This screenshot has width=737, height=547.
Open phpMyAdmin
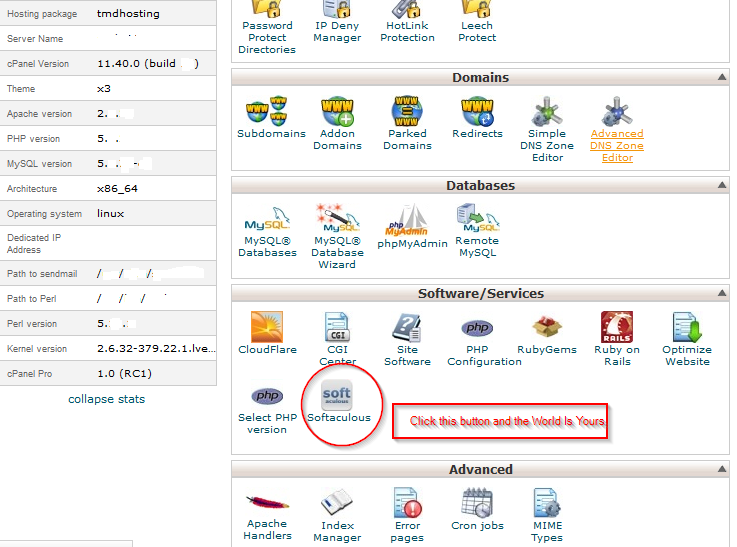coord(412,226)
